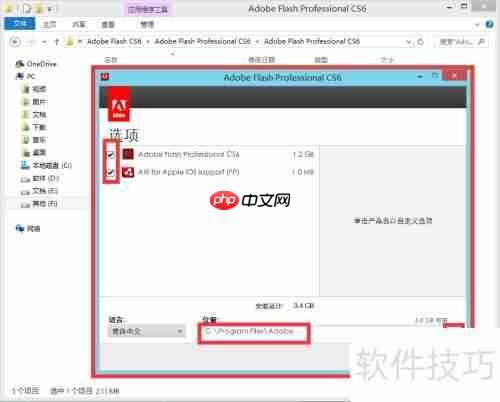
Task: Open Explorer help question mark
Action: click(x=489, y=24)
